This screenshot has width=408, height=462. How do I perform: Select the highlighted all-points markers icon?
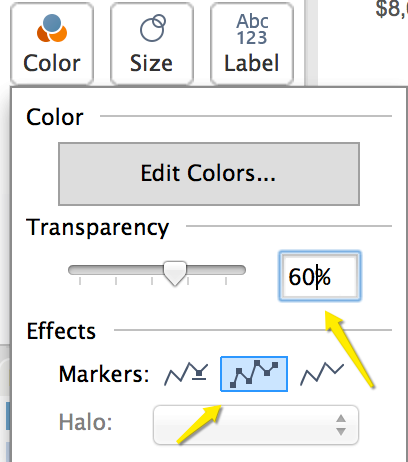(254, 374)
